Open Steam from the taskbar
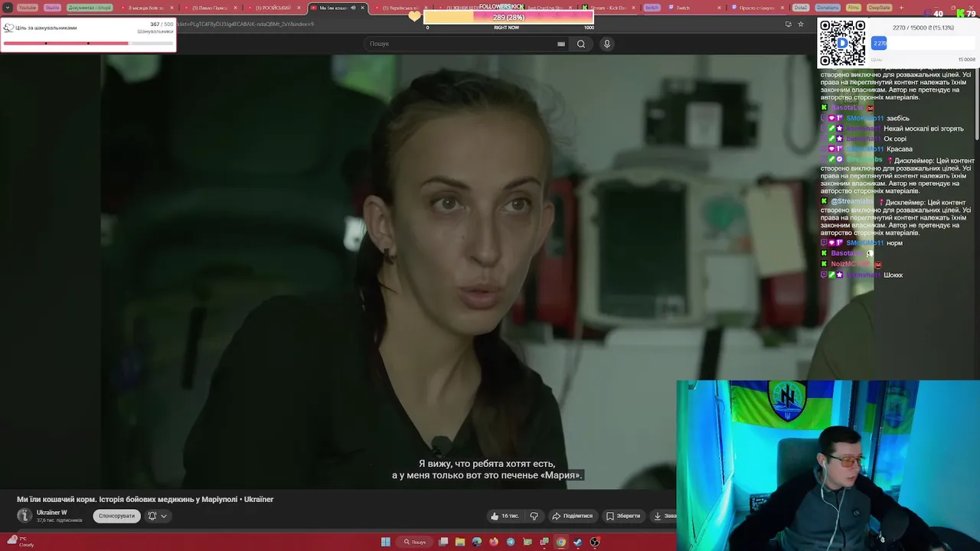The height and width of the screenshot is (551, 980). click(578, 542)
